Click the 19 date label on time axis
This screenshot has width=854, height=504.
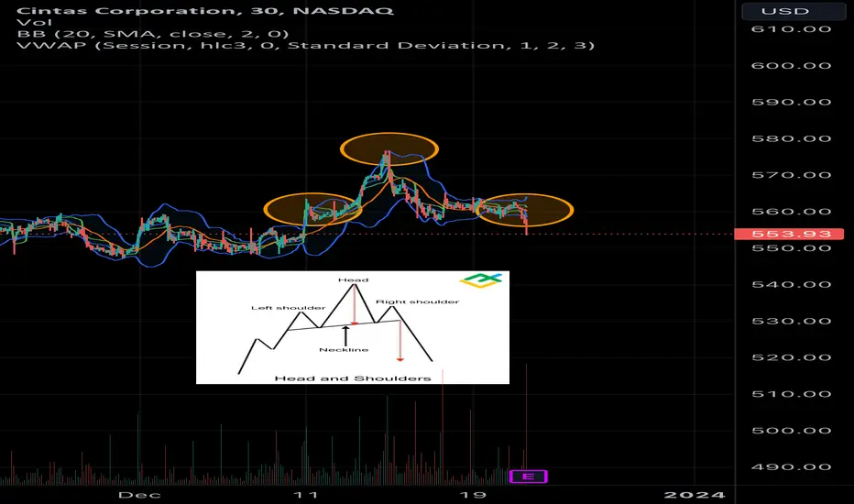(472, 495)
